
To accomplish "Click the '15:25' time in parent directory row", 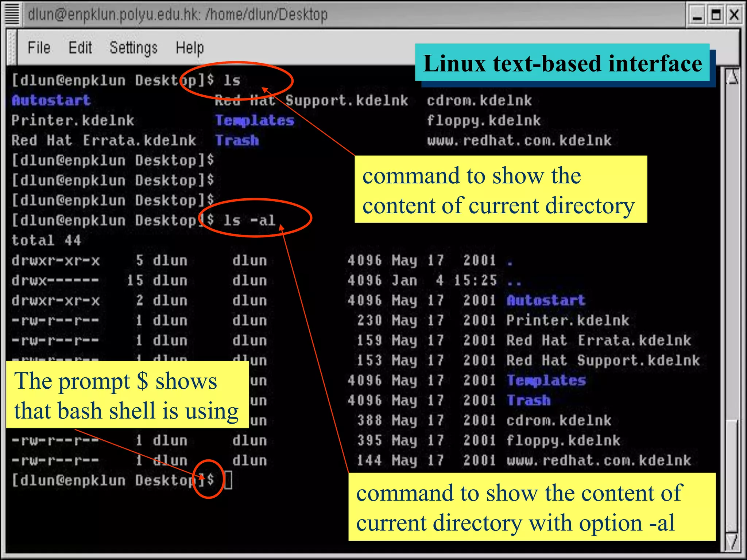I will pos(475,280).
